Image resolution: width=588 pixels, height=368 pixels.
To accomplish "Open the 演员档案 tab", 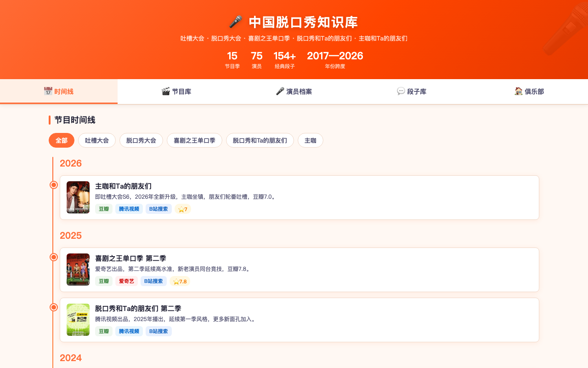I will coord(294,92).
